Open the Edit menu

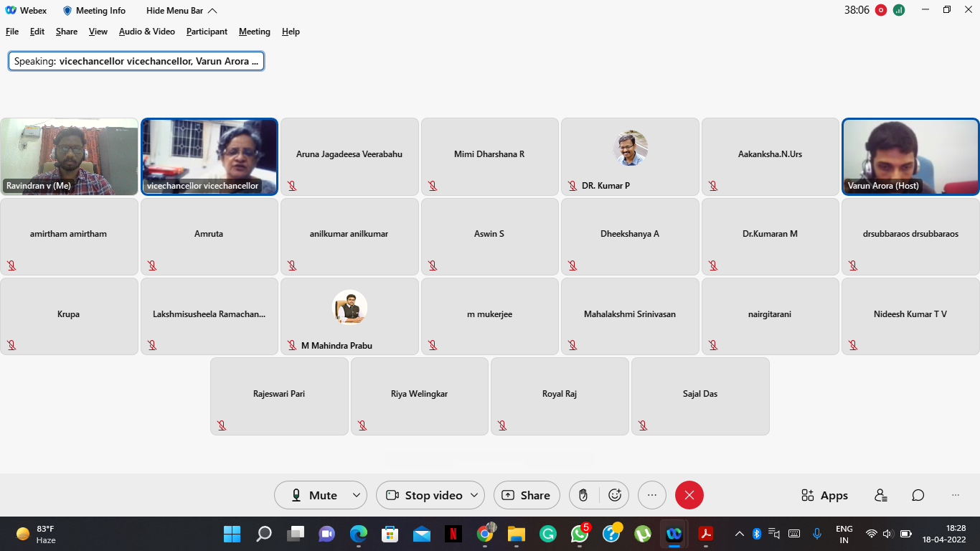[x=37, y=32]
